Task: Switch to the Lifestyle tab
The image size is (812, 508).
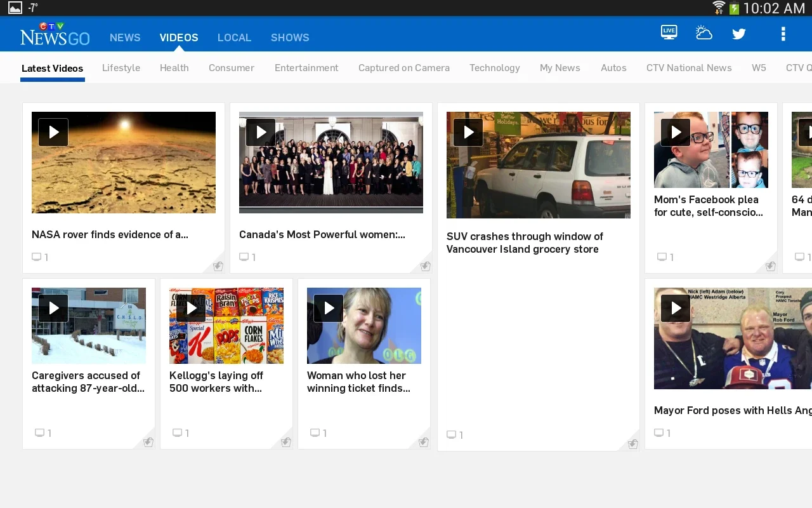Action: (121, 68)
